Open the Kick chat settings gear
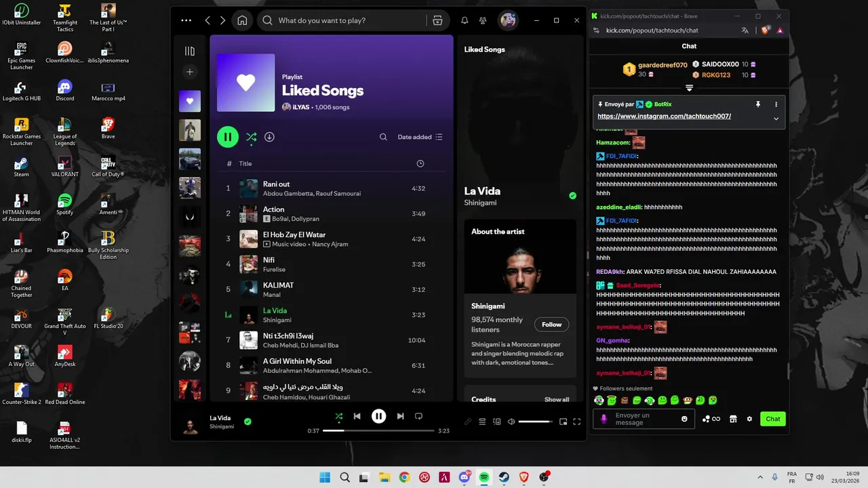Image resolution: width=868 pixels, height=488 pixels. pyautogui.click(x=749, y=419)
